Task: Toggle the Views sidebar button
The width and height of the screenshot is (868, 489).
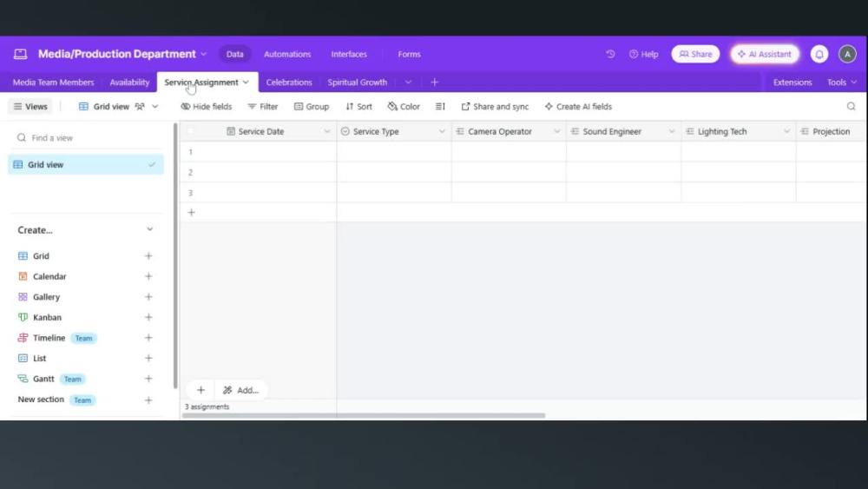Action: pos(30,106)
